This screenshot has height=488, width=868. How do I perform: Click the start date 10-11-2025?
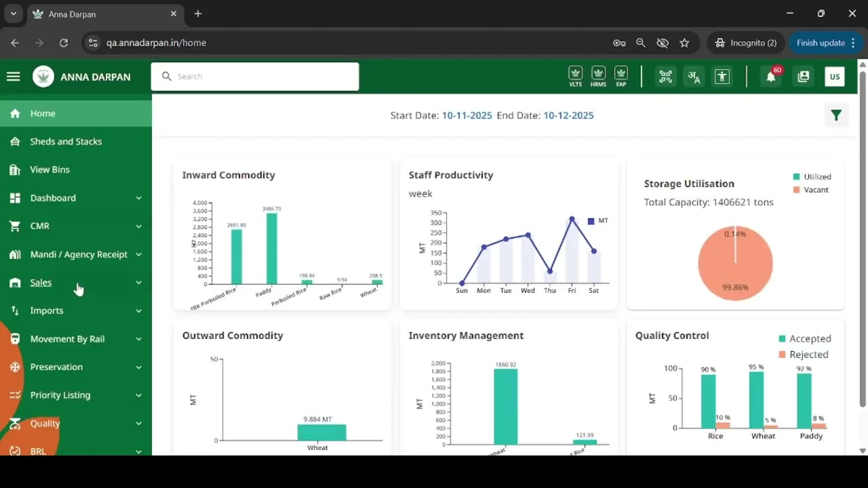click(x=467, y=115)
